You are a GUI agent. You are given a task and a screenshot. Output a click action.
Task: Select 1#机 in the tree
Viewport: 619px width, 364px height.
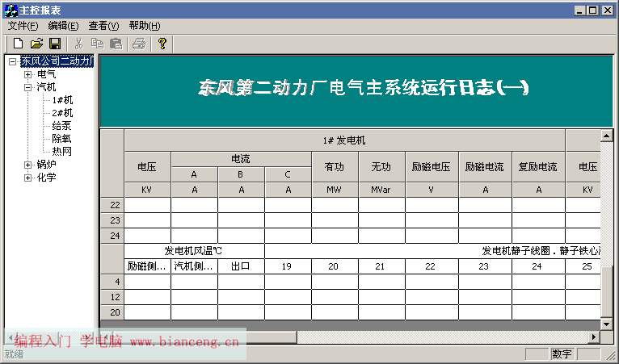tap(62, 100)
